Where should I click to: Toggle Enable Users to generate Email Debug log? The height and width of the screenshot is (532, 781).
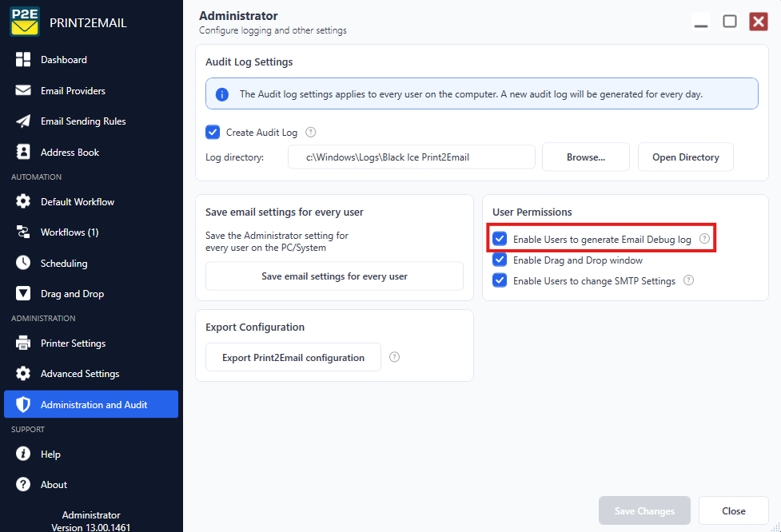tap(500, 239)
